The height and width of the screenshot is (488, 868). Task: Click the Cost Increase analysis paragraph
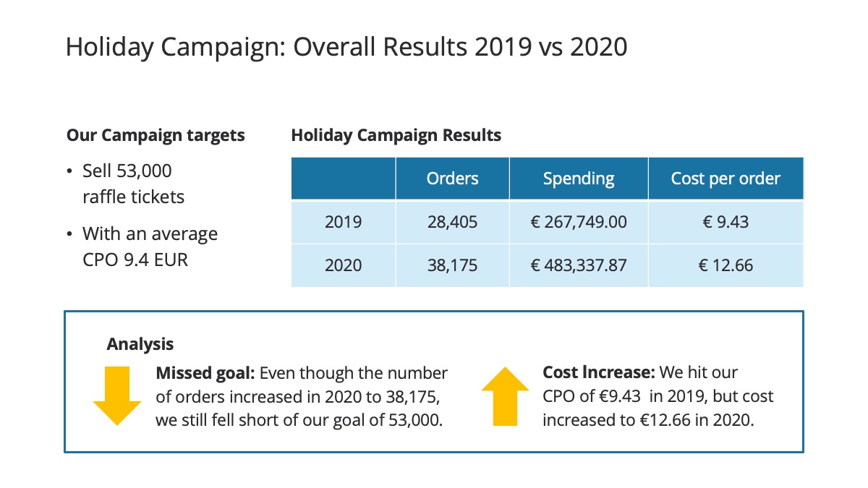658,396
